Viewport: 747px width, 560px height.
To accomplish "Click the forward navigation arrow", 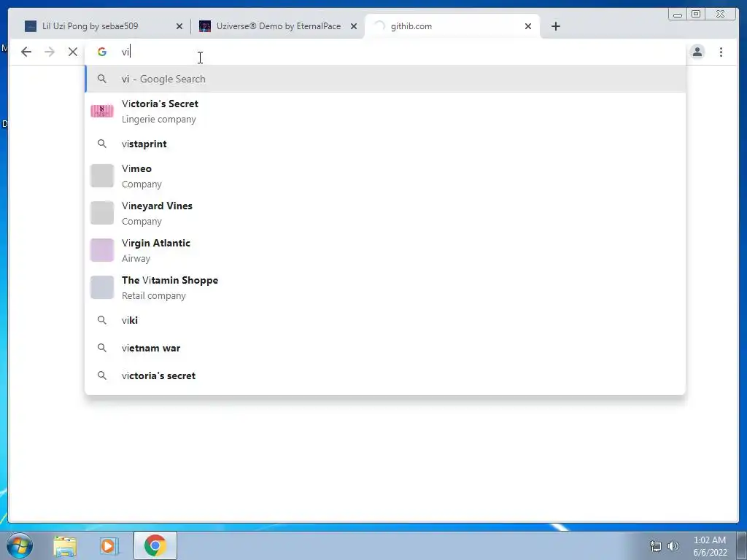I will [50, 52].
